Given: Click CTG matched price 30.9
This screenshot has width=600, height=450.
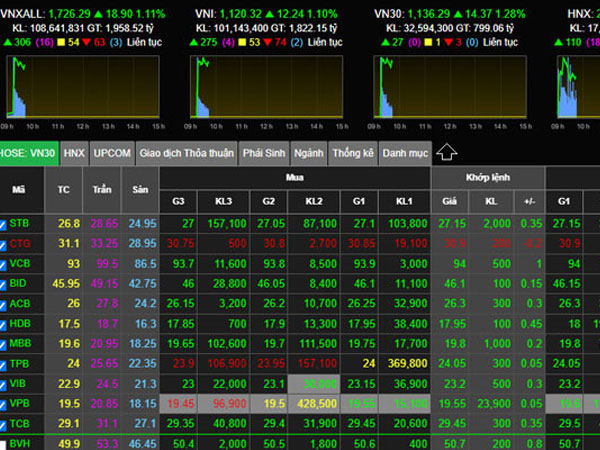Looking at the screenshot, I should (x=455, y=243).
